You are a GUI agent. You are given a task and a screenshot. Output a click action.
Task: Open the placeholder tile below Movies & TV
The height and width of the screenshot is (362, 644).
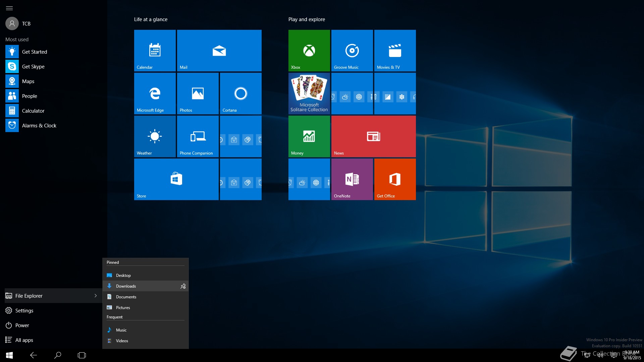[x=395, y=94]
